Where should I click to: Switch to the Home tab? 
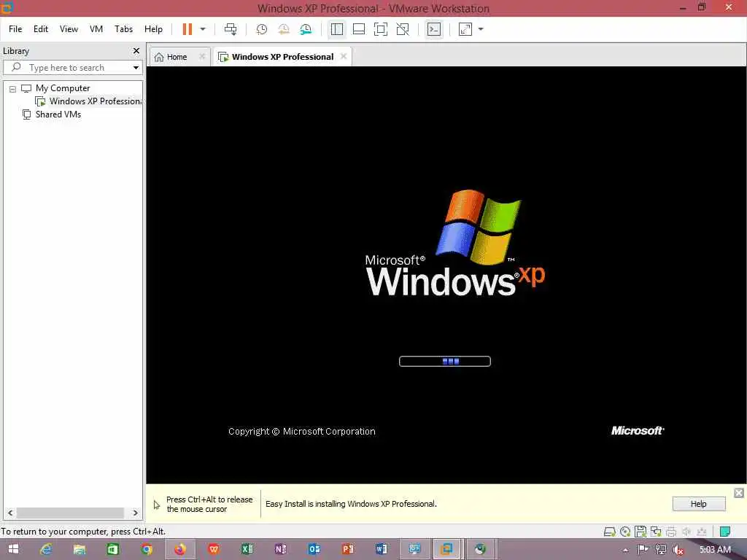(x=177, y=57)
